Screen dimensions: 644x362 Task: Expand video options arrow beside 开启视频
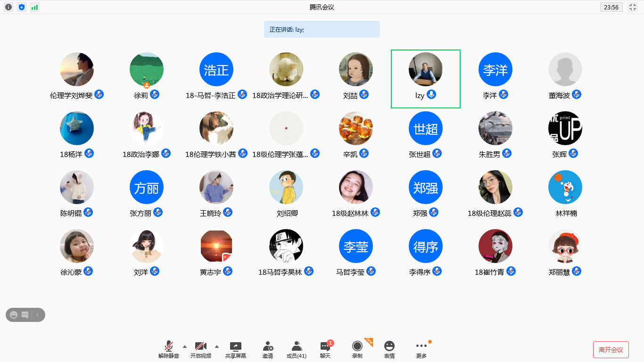pos(217,346)
